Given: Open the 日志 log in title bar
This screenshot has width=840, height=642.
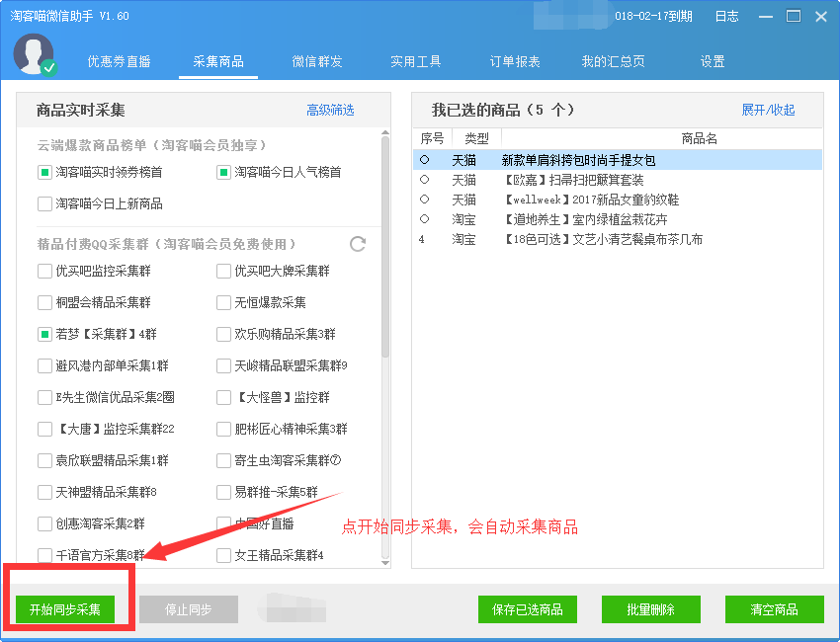Looking at the screenshot, I should click(727, 16).
